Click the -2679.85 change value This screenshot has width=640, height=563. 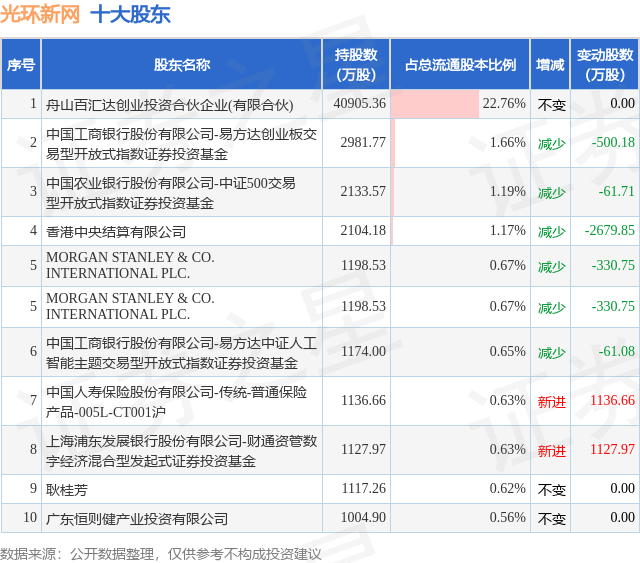609,230
